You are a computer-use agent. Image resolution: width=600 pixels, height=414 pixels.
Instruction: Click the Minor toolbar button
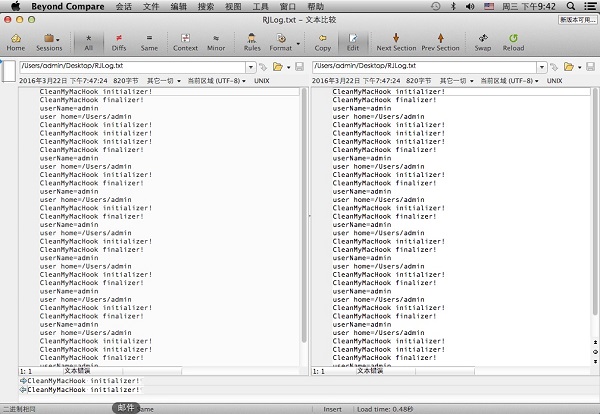click(x=216, y=41)
